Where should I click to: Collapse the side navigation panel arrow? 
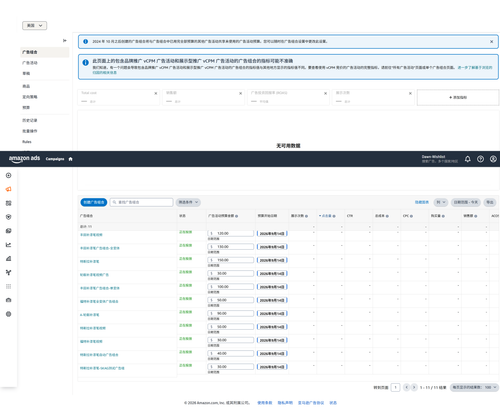[x=65, y=41]
